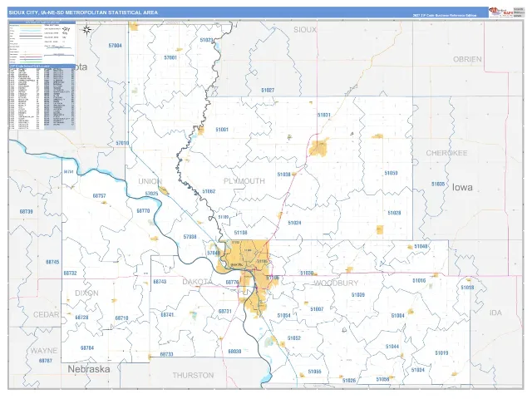Click the Nebraska state label
The image size is (532, 399).
click(89, 369)
